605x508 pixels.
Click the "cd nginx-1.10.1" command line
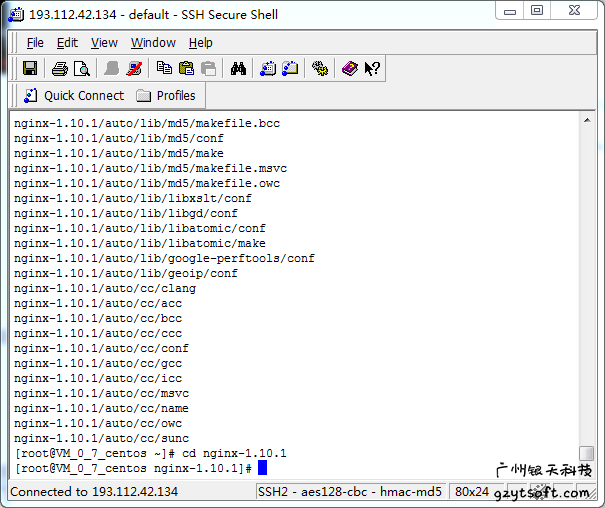pyautogui.click(x=150, y=453)
